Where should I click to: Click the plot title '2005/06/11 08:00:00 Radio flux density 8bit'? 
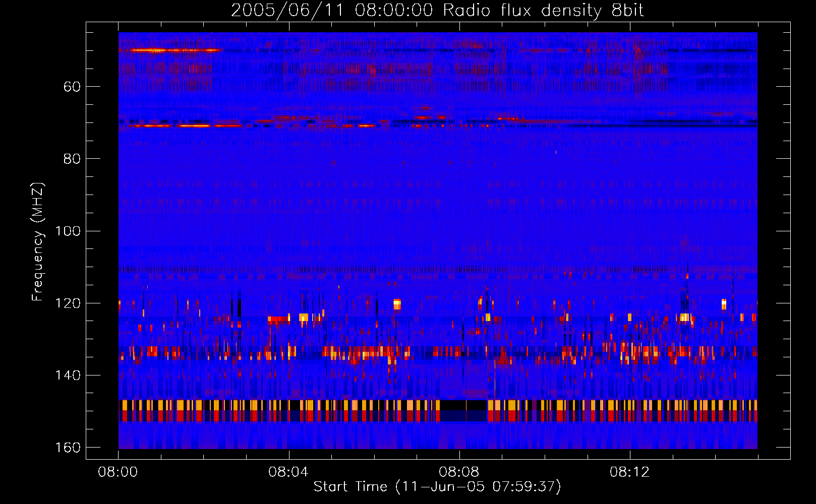click(x=437, y=11)
